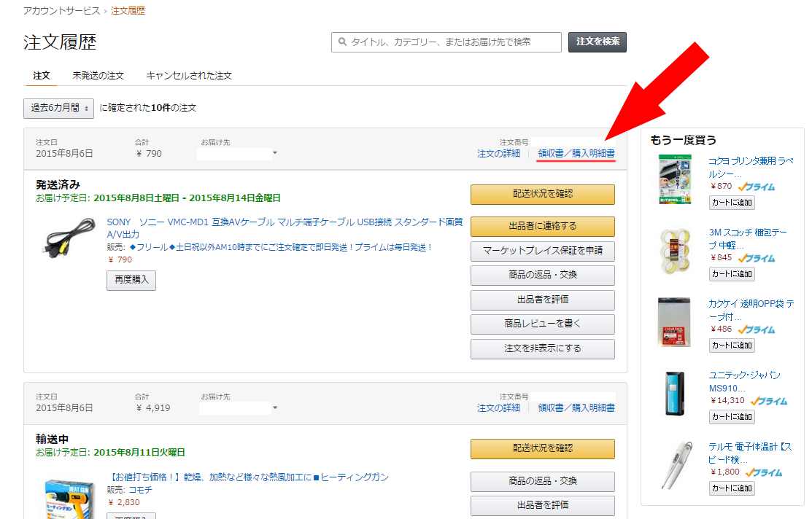Click the search magnifier icon in order search box
The image size is (812, 519).
[x=342, y=42]
